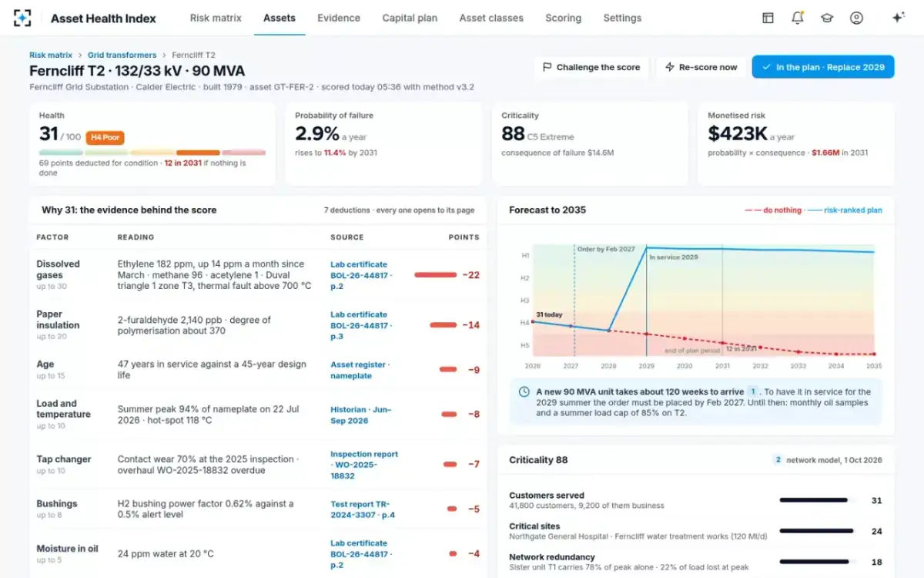This screenshot has width=924, height=578.
Task: Open the Evidence tab
Action: coord(339,18)
